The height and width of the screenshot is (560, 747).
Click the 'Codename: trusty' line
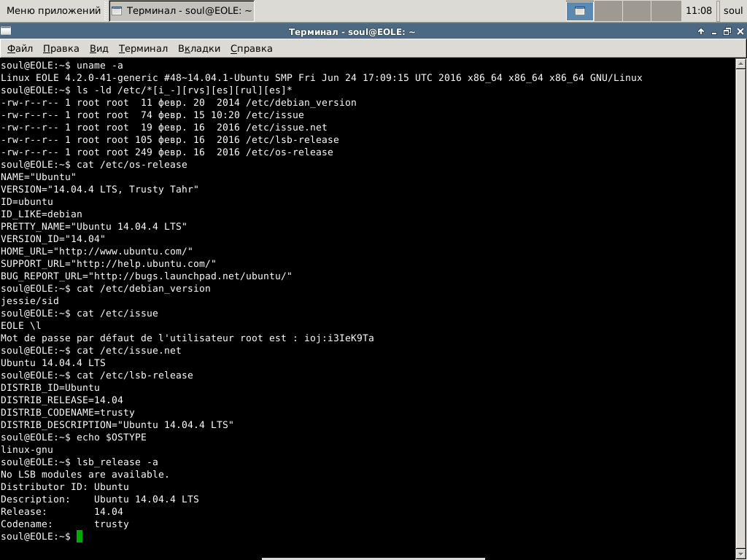65,524
